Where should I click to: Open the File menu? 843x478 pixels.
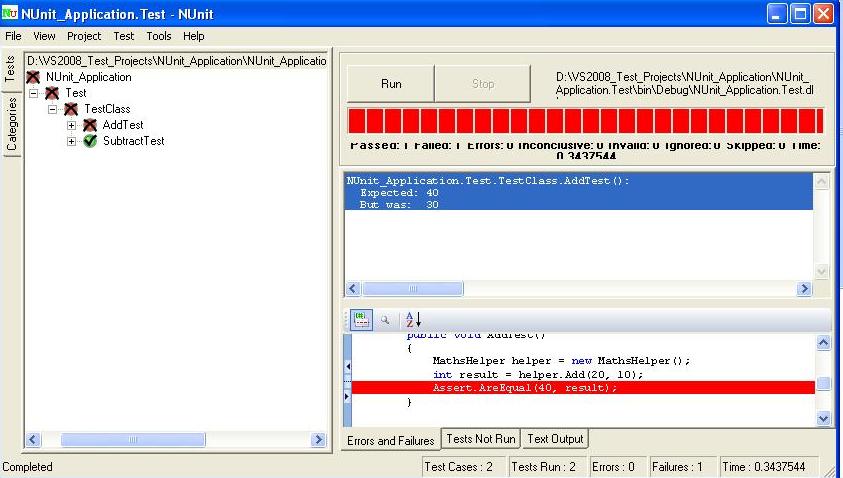tap(13, 36)
